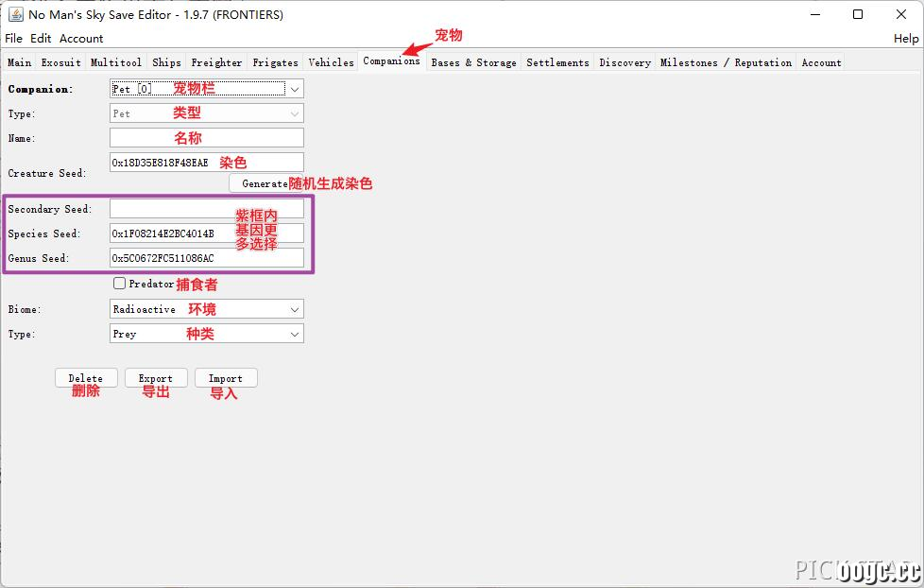Click the Species Seed field
Image resolution: width=924 pixels, height=588 pixels.
pos(207,233)
